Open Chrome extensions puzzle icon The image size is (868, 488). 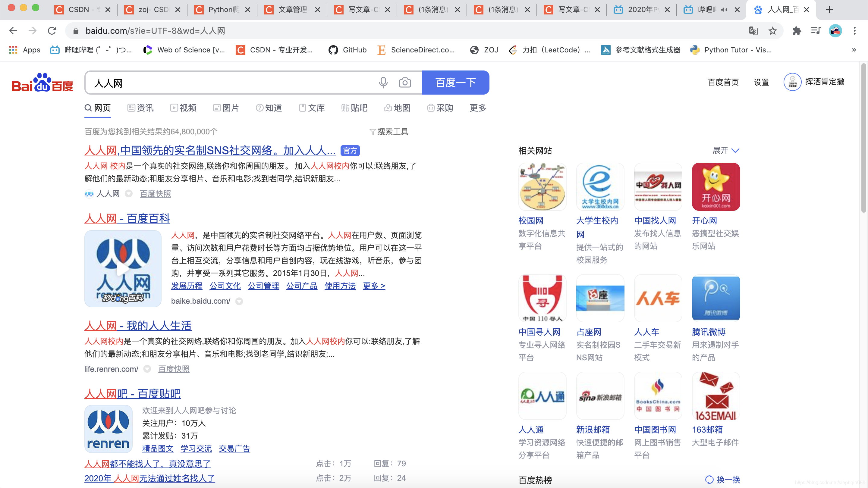point(797,31)
